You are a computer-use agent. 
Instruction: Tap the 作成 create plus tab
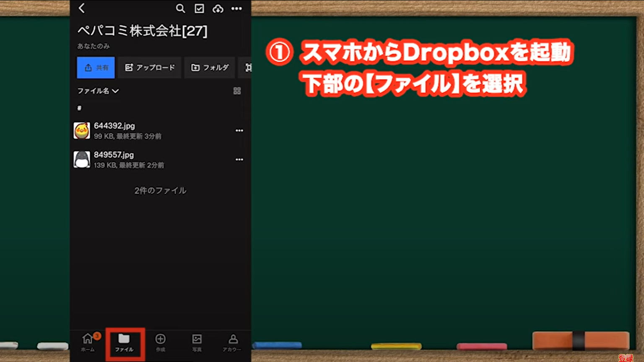(160, 342)
